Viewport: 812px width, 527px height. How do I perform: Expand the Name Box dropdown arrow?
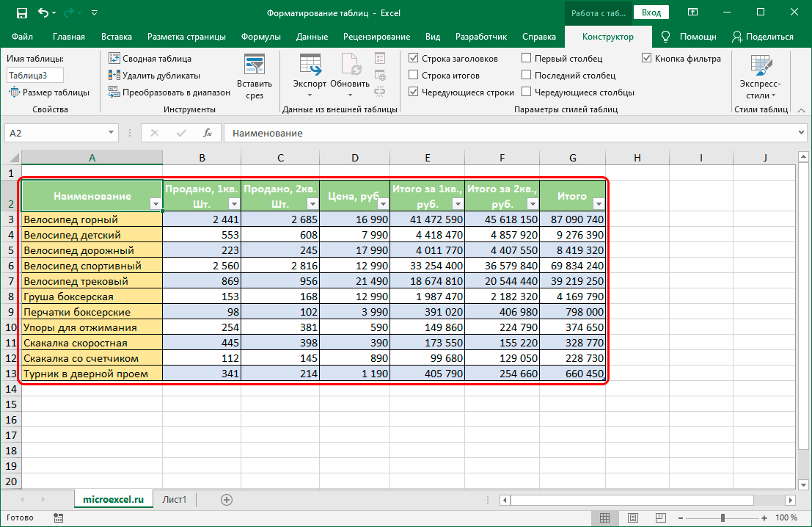click(x=111, y=133)
